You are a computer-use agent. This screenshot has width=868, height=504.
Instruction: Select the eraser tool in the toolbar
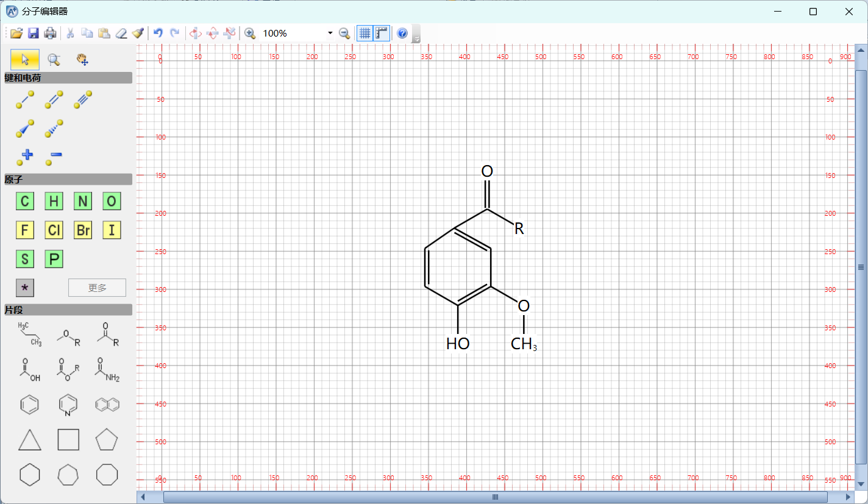pyautogui.click(x=121, y=34)
